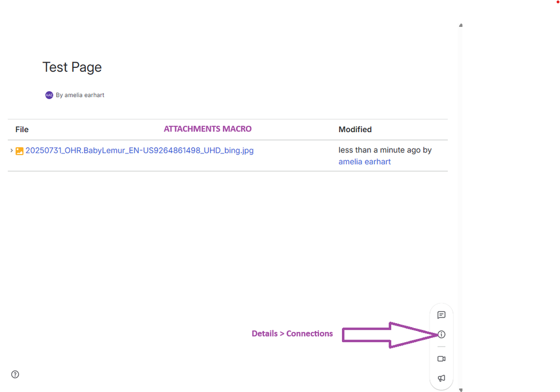Open the BabyLemur jpg attachment link
560x392 pixels.
pos(139,151)
